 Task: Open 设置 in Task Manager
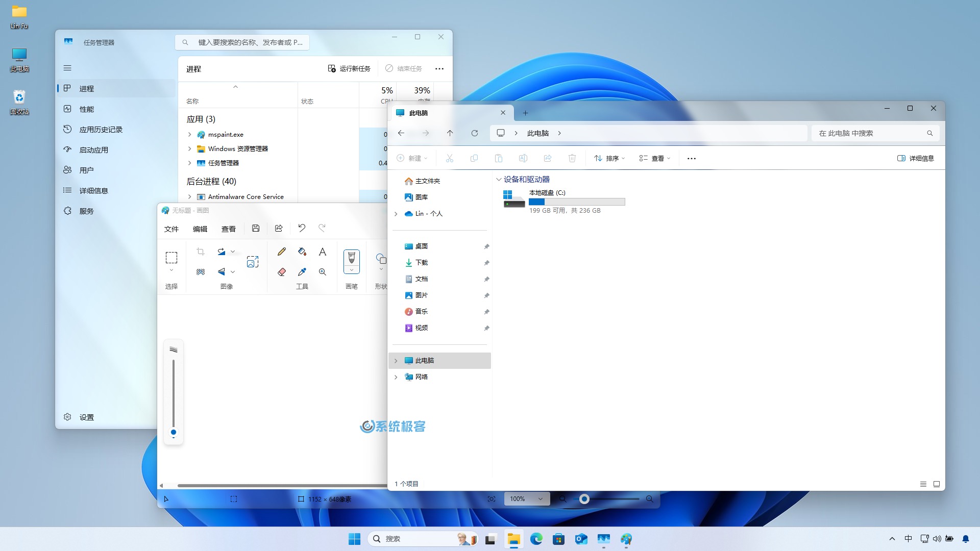(86, 417)
